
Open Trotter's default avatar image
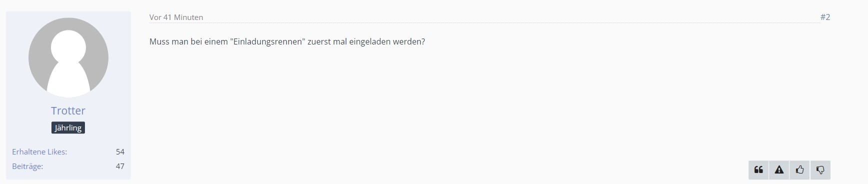pos(68,57)
